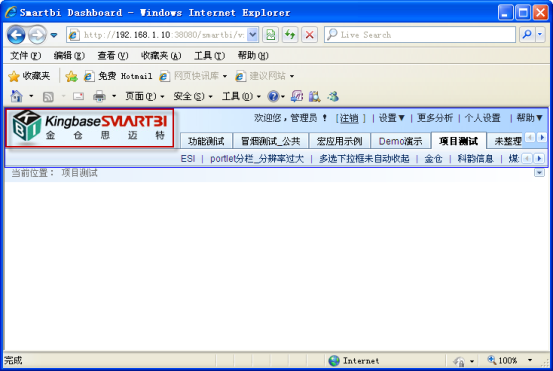Image resolution: width=553 pixels, height=371 pixels.
Task: Switch to the 未整理 tab
Action: click(x=507, y=141)
